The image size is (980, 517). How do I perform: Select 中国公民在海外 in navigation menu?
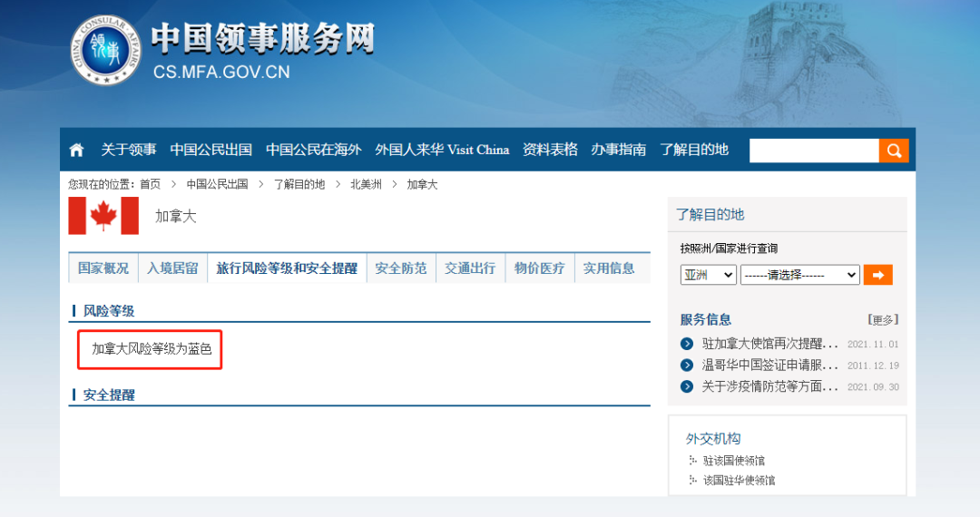pos(313,150)
